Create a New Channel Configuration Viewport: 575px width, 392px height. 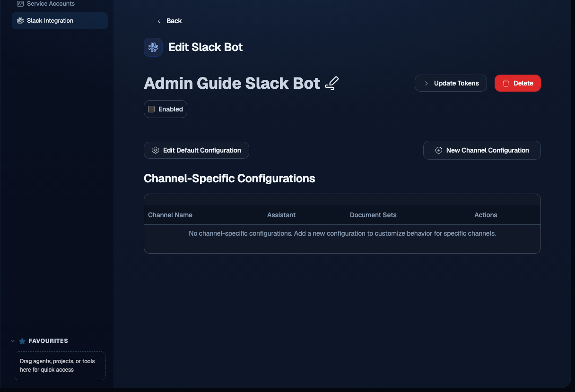tap(482, 150)
